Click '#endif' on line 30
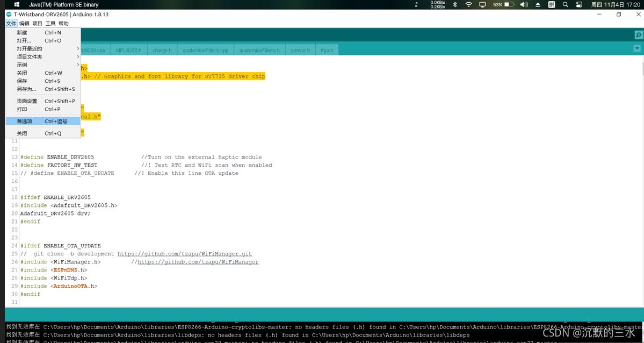The width and height of the screenshot is (644, 343). tap(31, 294)
